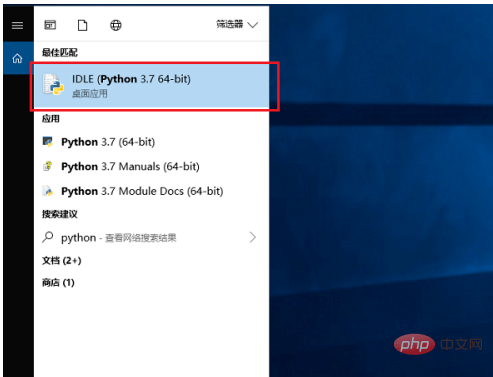Open Python 3.7 Manuals (64-bit)
The height and width of the screenshot is (377, 493).
pyautogui.click(x=152, y=166)
